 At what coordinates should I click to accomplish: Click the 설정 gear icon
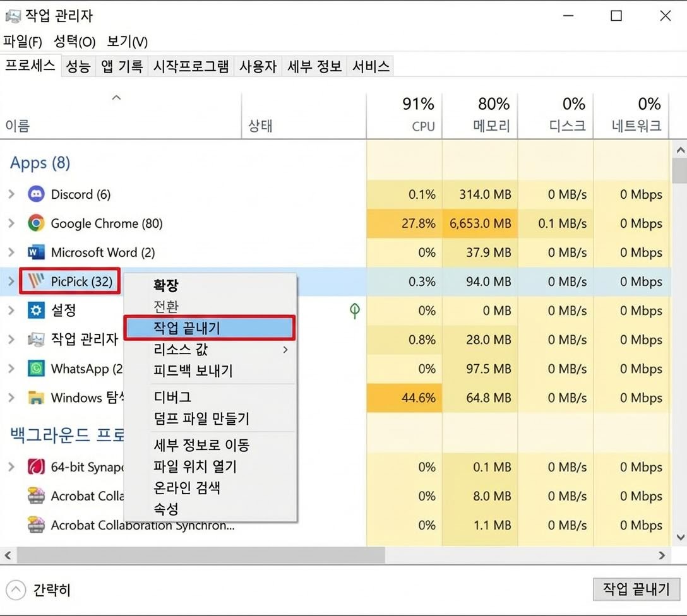[36, 311]
